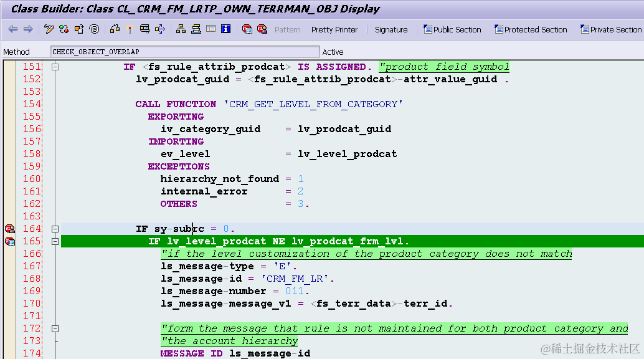Open the navigation stack icon

[x=196, y=29]
